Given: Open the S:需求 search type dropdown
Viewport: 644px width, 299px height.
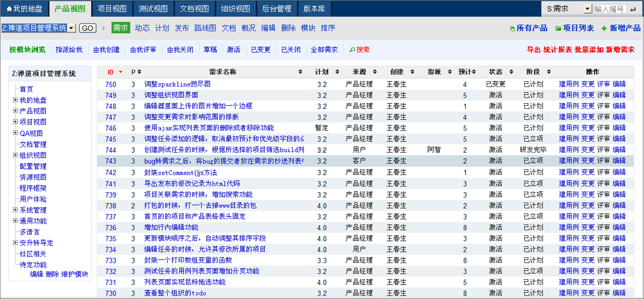Looking at the screenshot, I should pos(588,9).
